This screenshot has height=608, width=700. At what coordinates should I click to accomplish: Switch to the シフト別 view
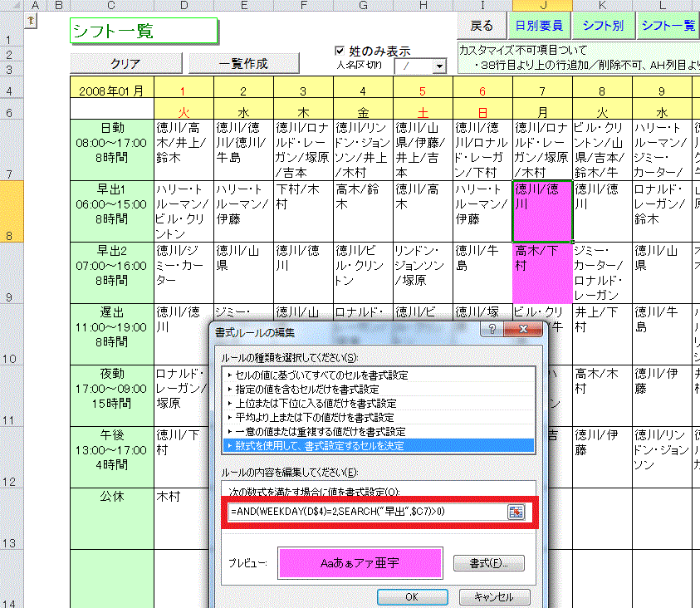603,25
